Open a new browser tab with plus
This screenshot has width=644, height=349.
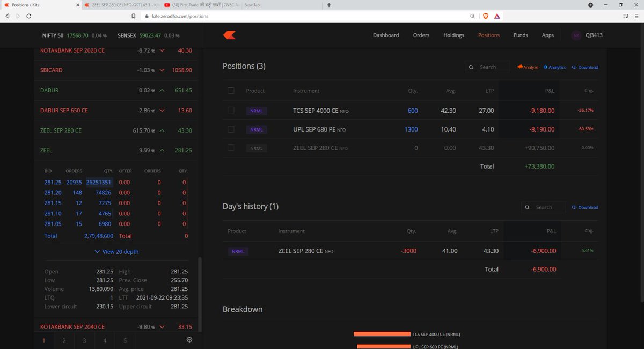[x=328, y=5]
